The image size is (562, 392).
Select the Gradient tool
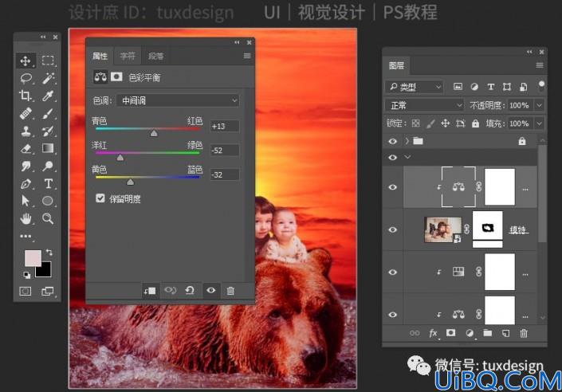[x=48, y=148]
